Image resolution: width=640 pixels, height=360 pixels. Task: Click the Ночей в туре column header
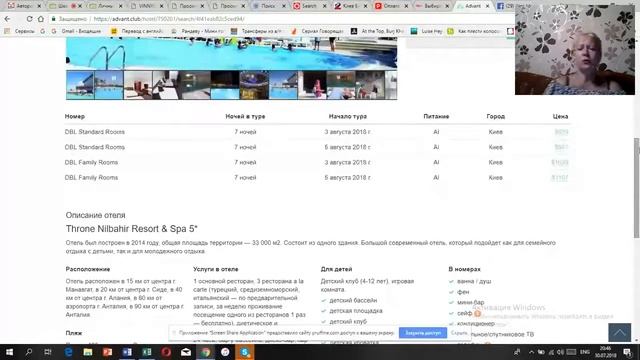245,116
